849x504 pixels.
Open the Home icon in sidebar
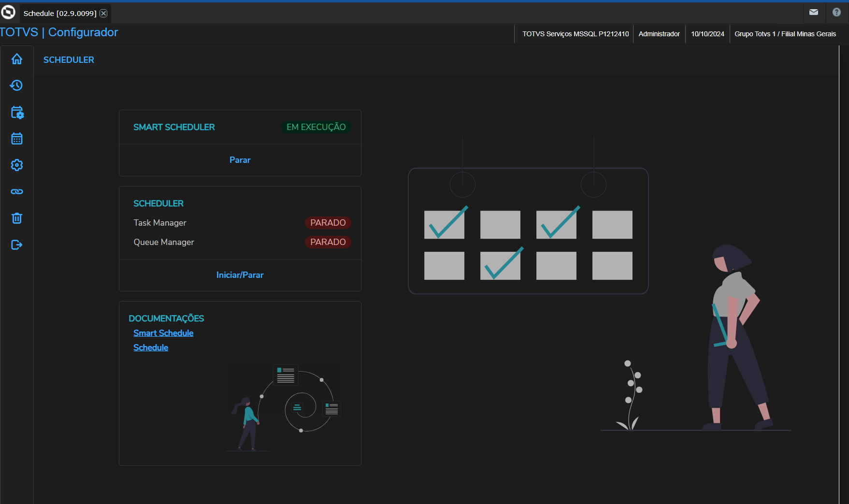(x=17, y=59)
